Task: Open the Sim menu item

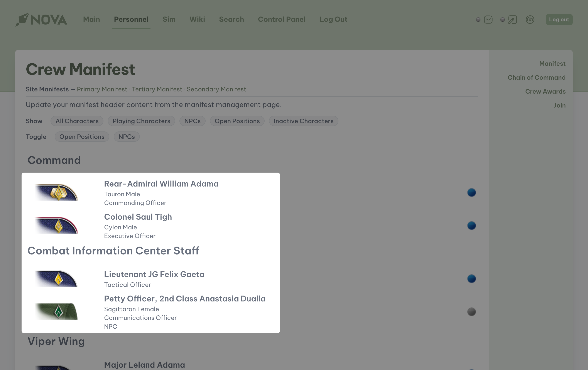Action: coord(169,20)
